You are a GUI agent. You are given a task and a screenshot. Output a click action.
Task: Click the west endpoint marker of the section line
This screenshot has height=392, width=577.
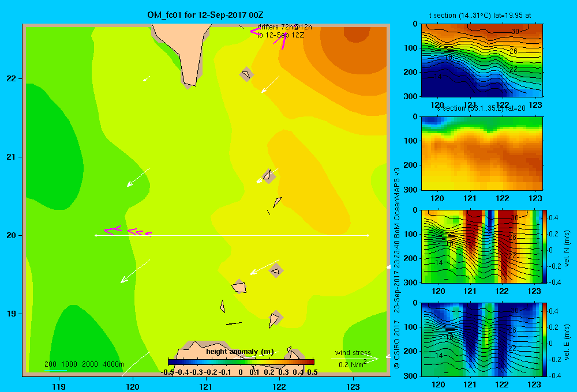point(96,235)
